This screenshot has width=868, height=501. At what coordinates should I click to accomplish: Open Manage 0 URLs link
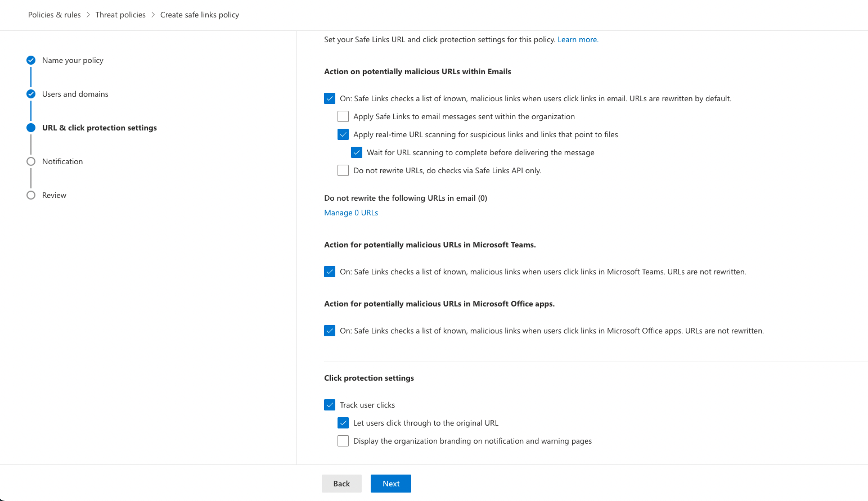click(351, 213)
